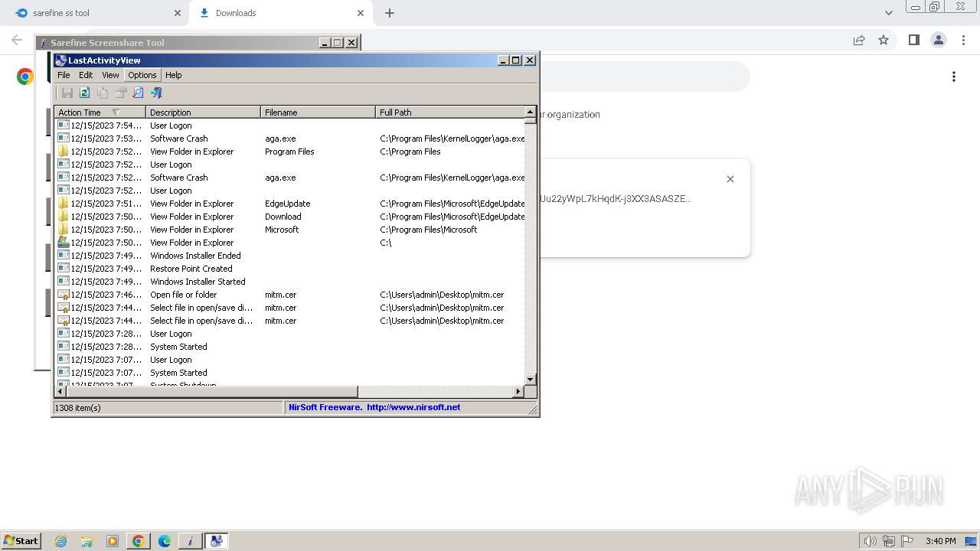Viewport: 980px width, 551px height.
Task: Open Windows Media Player from taskbar
Action: click(x=113, y=541)
